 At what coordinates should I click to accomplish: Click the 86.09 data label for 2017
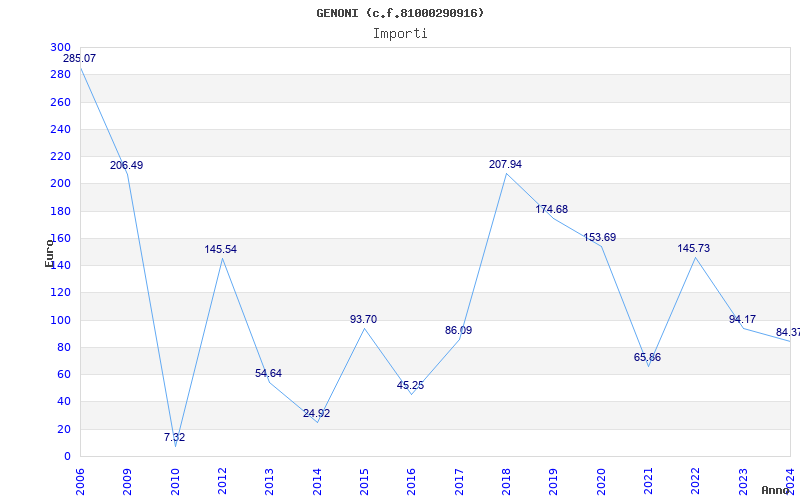tap(458, 331)
